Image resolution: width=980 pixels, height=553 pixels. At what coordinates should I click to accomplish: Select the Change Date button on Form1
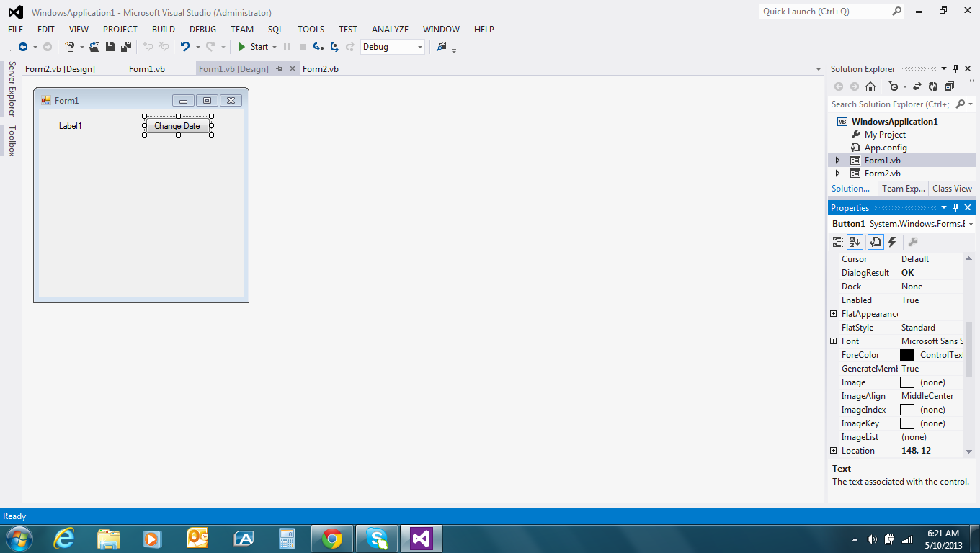[177, 126]
